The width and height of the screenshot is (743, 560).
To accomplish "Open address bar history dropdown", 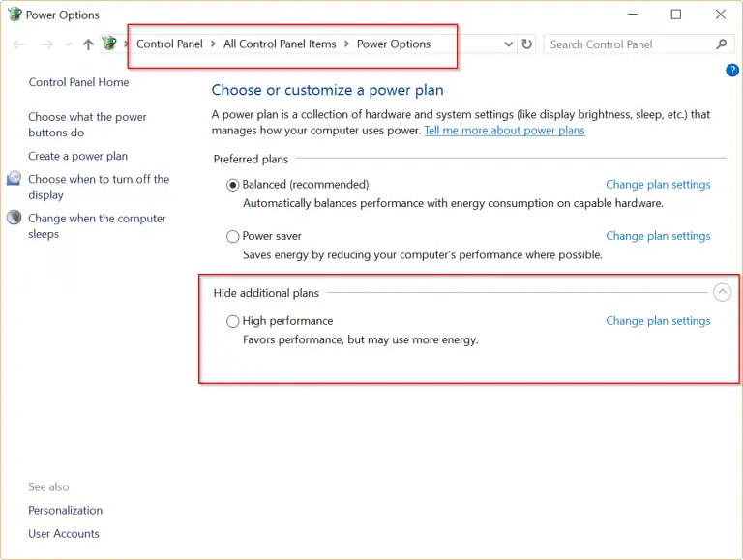I will click(509, 44).
